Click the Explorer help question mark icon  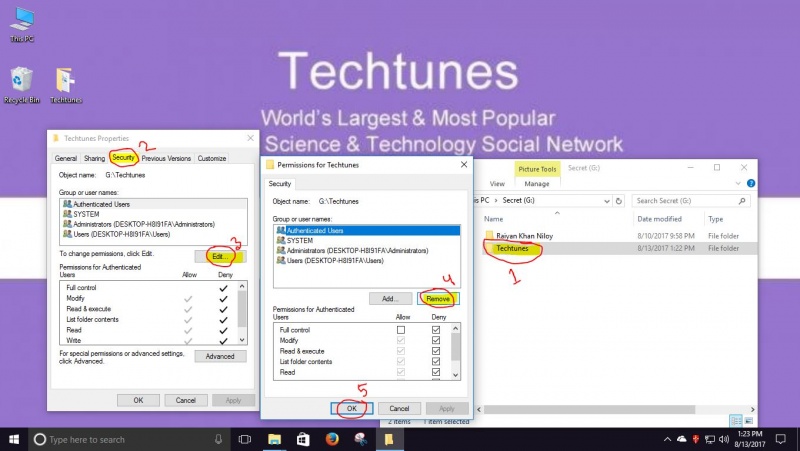tap(751, 183)
